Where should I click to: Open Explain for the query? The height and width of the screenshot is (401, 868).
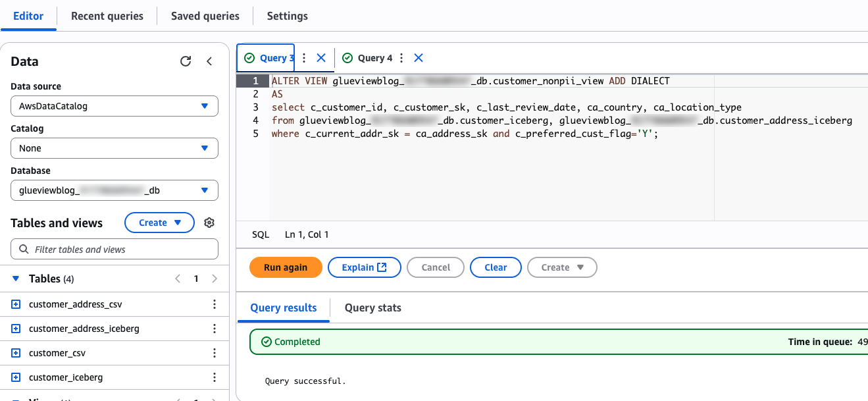pyautogui.click(x=364, y=267)
